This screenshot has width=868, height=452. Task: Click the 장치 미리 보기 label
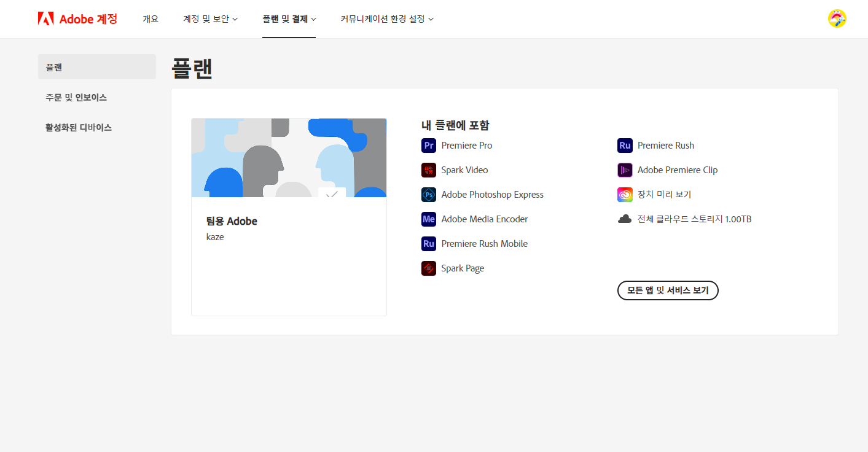(665, 195)
